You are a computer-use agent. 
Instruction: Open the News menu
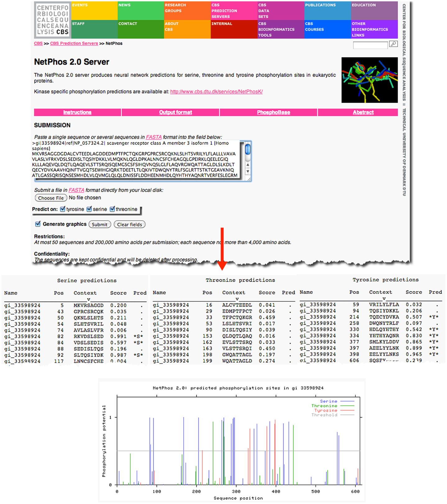click(x=141, y=11)
